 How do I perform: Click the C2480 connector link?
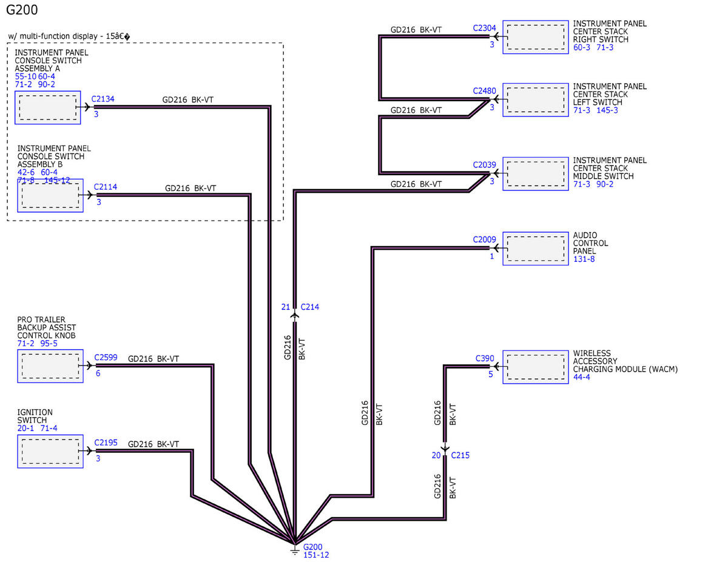(485, 91)
